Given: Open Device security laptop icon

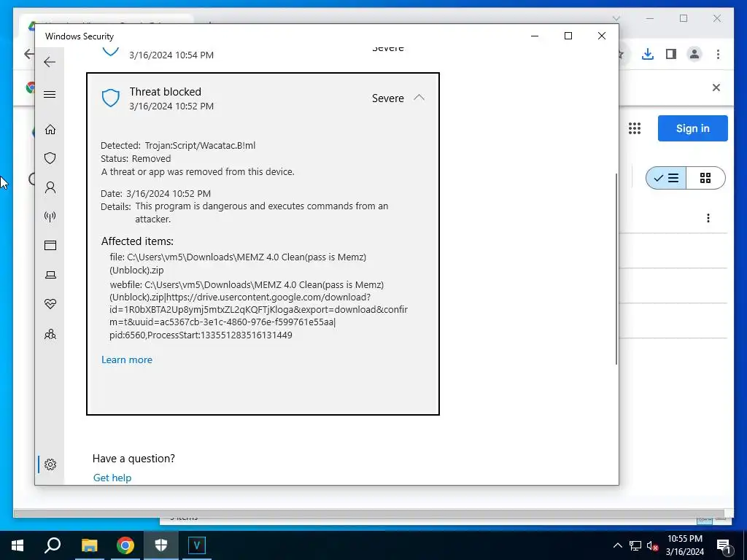Looking at the screenshot, I should [x=50, y=275].
